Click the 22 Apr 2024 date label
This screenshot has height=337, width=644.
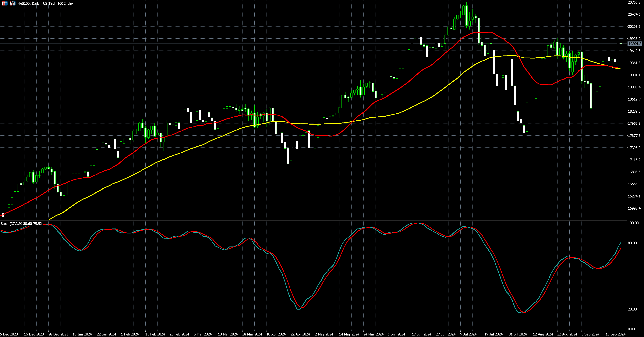tap(300, 334)
